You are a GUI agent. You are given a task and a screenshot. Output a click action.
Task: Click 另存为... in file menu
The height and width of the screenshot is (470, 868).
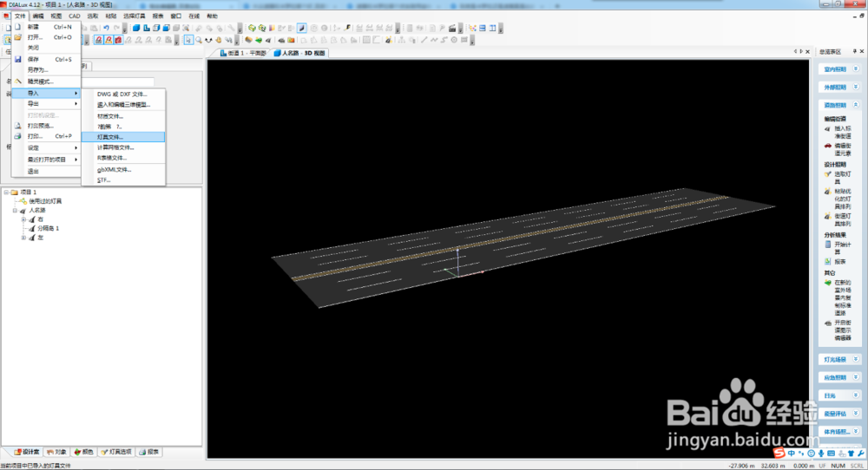[47, 69]
